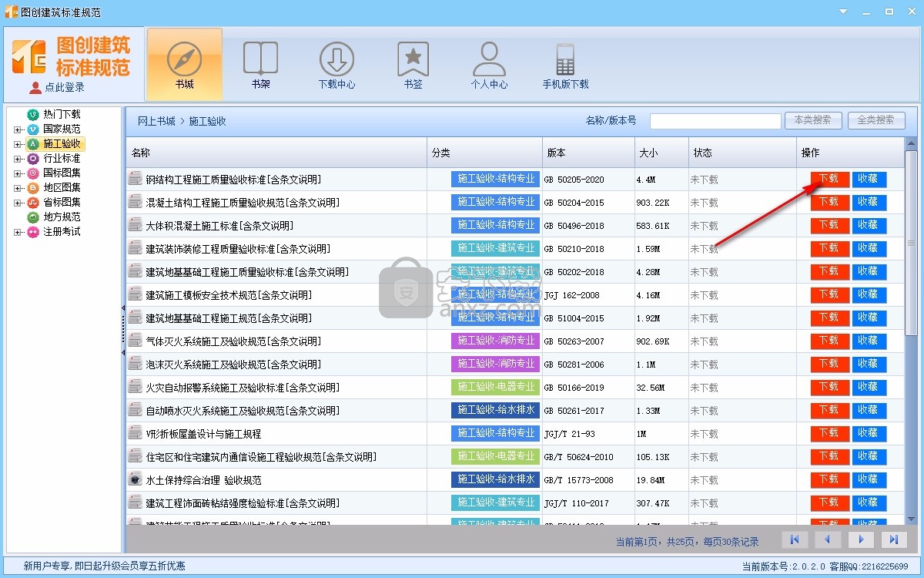Screen dimensions: 924x578
Task: Click the document icon beside 建筑施工模板安全技术规范
Action: 136,294
